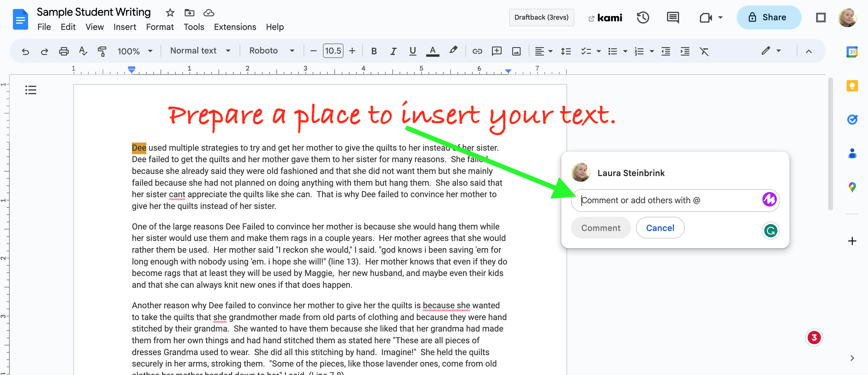Click the insert image icon
The width and height of the screenshot is (868, 375).
point(516,51)
